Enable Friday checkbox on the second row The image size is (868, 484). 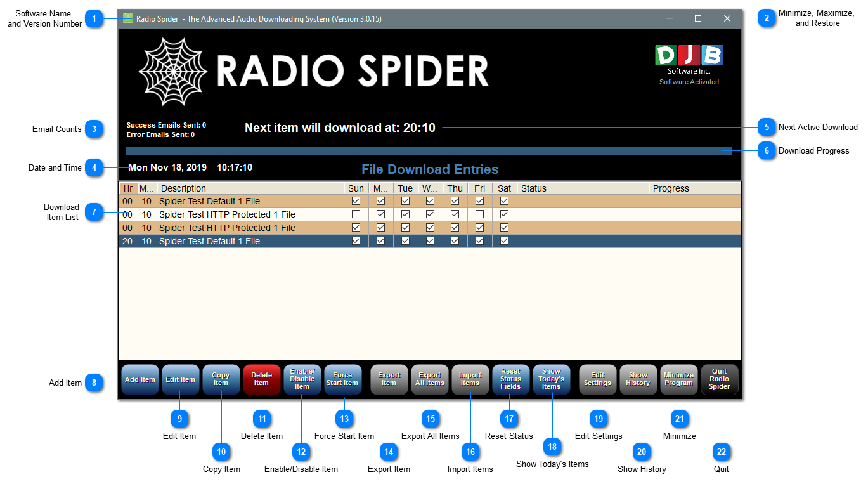point(480,214)
